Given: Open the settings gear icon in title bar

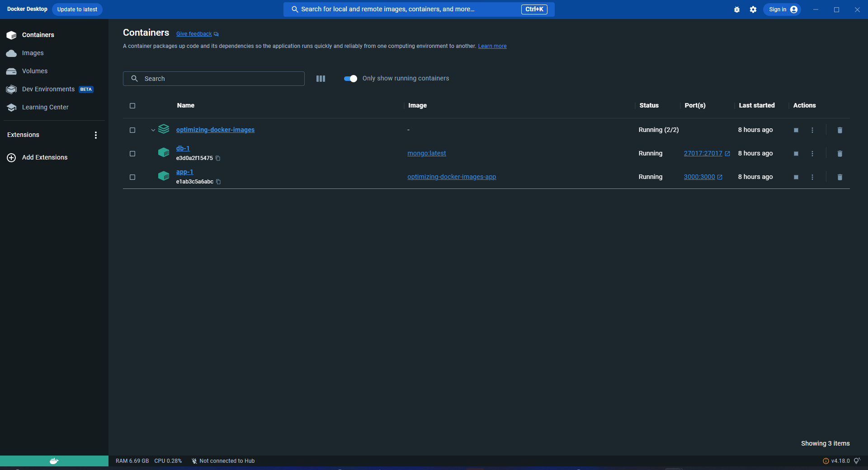Looking at the screenshot, I should (x=753, y=9).
